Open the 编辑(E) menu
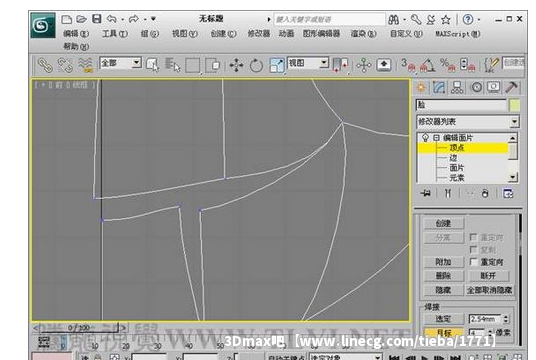 (76, 34)
